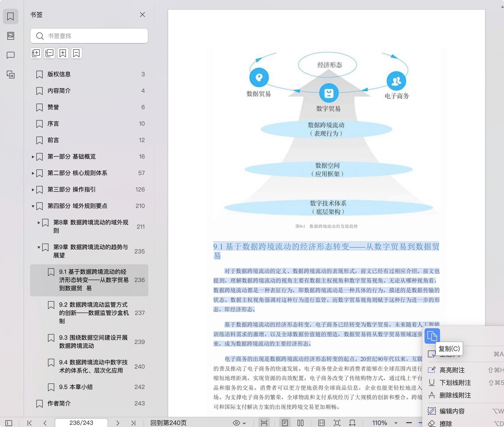Select 高亮附注 from context menu
The image size is (504, 427).
[452, 370]
